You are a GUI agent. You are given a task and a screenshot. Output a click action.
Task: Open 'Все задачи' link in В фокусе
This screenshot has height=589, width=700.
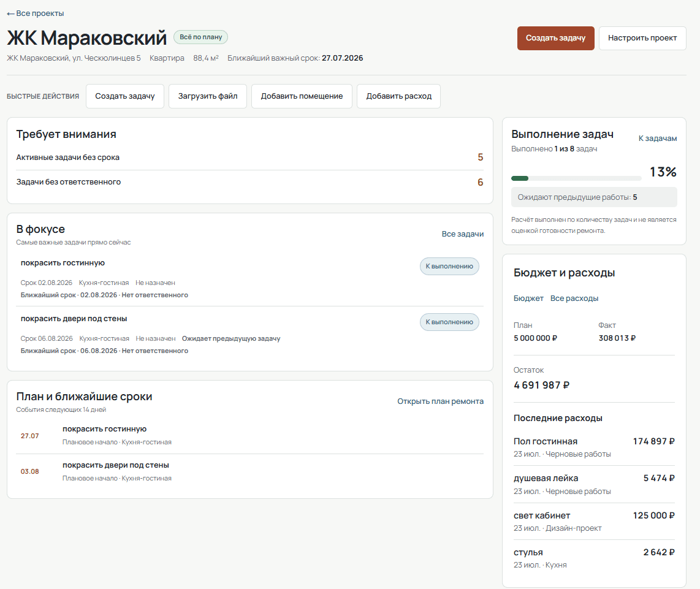(463, 234)
